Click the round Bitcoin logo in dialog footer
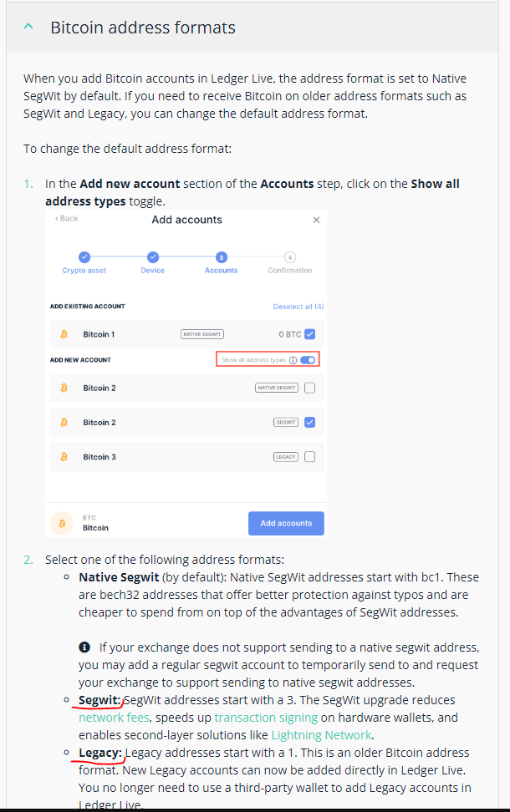Viewport: 510px width, 812px height. [x=62, y=523]
